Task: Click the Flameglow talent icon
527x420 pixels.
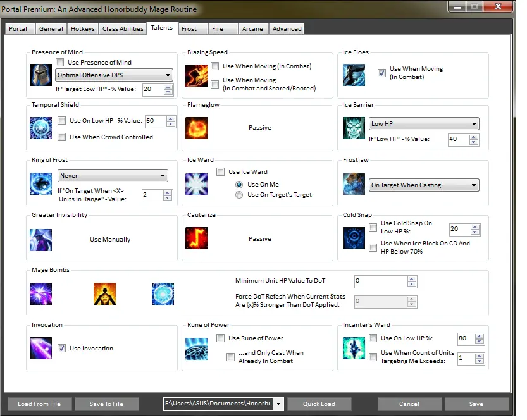Action: 196,128
